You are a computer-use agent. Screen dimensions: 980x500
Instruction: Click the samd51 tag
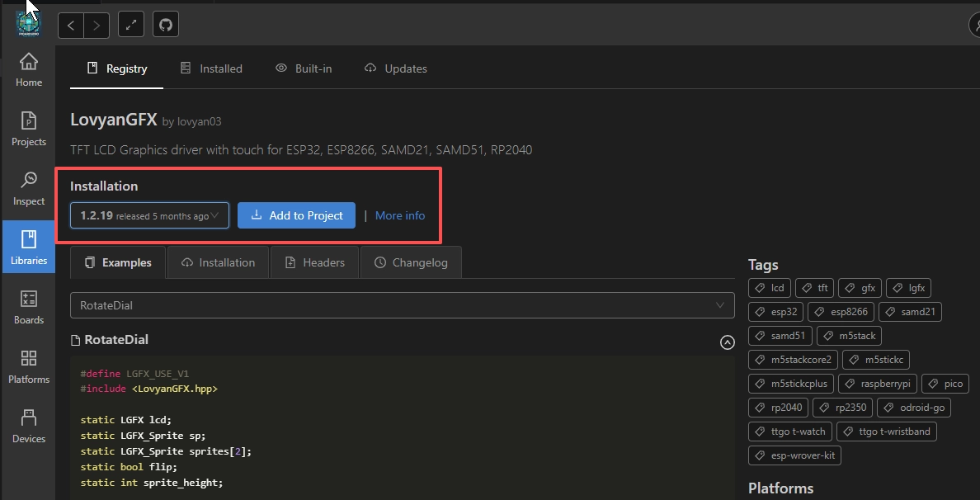pyautogui.click(x=780, y=336)
